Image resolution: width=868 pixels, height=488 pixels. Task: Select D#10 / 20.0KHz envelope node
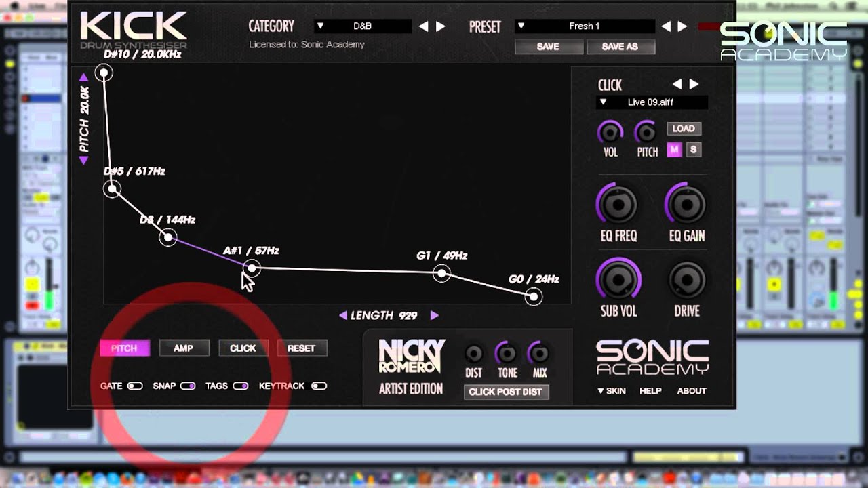(x=104, y=73)
